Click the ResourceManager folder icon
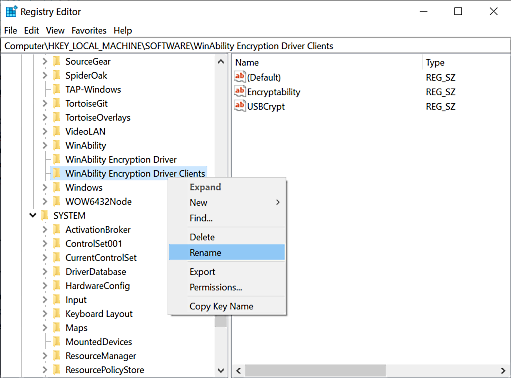The image size is (511, 378). point(57,355)
